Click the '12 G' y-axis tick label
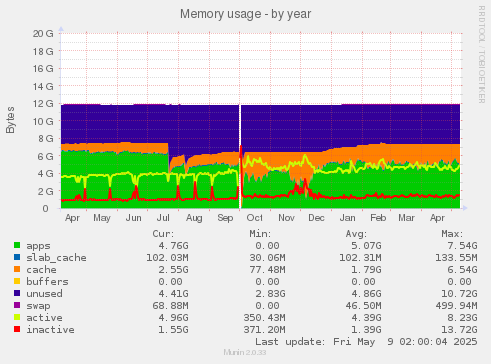This screenshot has width=491, height=364. (x=43, y=104)
